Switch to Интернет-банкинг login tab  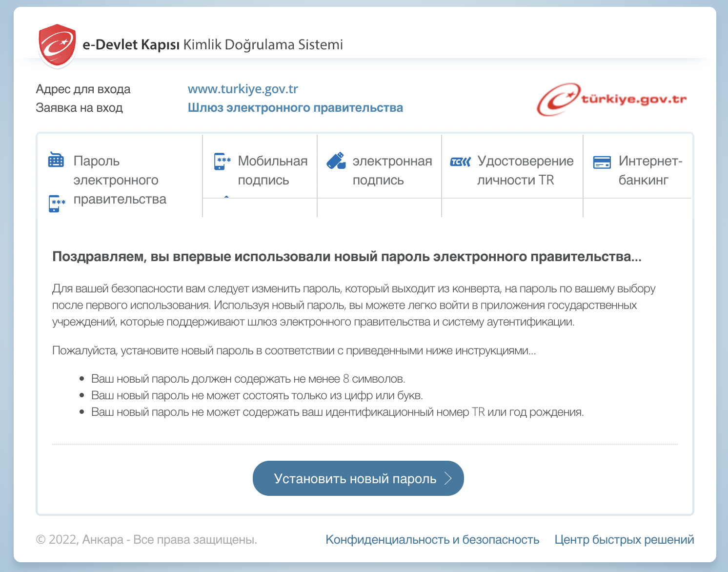pyautogui.click(x=649, y=170)
